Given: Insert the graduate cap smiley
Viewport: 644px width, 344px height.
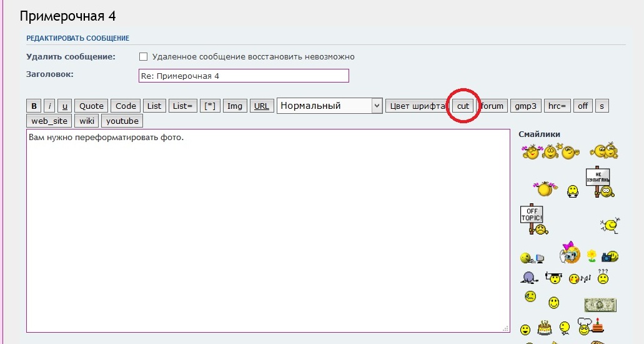Looking at the screenshot, I should (x=553, y=277).
